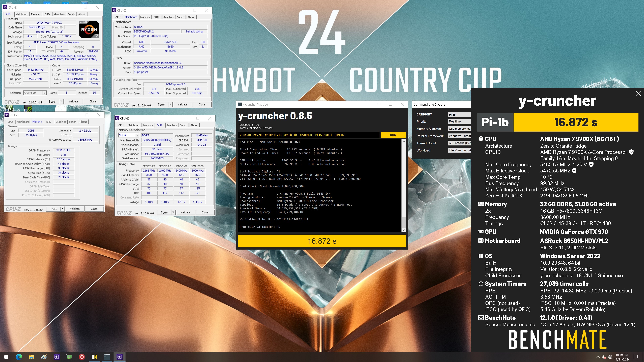This screenshot has height=362, width=644.
Task: Click Tools in the Memory tab window
Action: (53, 209)
